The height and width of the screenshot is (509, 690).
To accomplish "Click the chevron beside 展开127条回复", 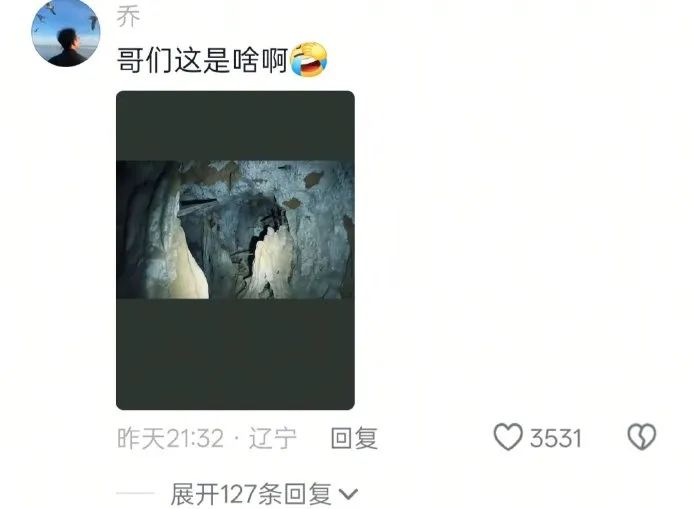I will tap(349, 494).
